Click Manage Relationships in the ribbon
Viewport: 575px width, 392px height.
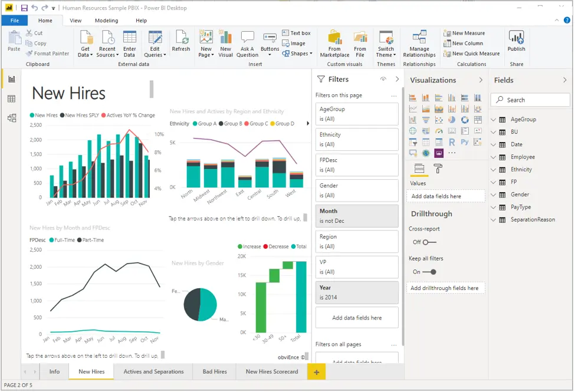419,44
